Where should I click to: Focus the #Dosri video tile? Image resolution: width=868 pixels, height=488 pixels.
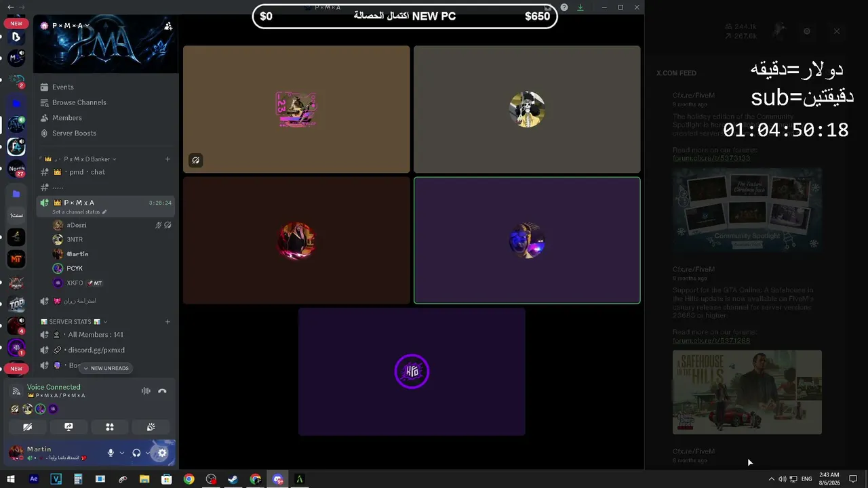(x=296, y=109)
